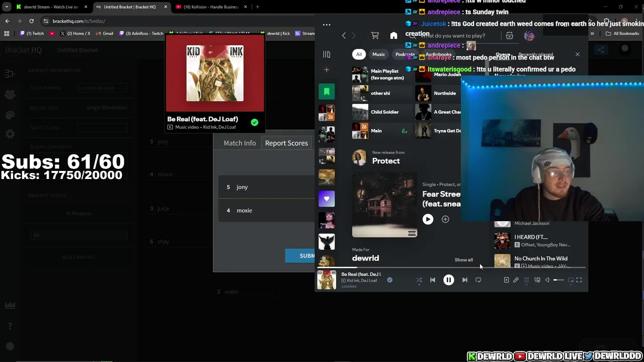This screenshot has height=362, width=644.
Task: Switch to Match Info tab
Action: point(239,143)
